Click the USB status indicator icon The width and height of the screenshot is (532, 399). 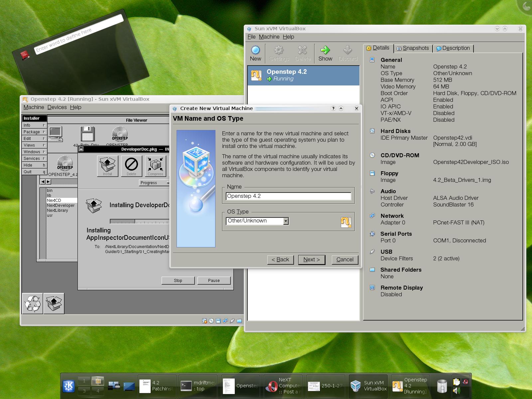tap(232, 321)
